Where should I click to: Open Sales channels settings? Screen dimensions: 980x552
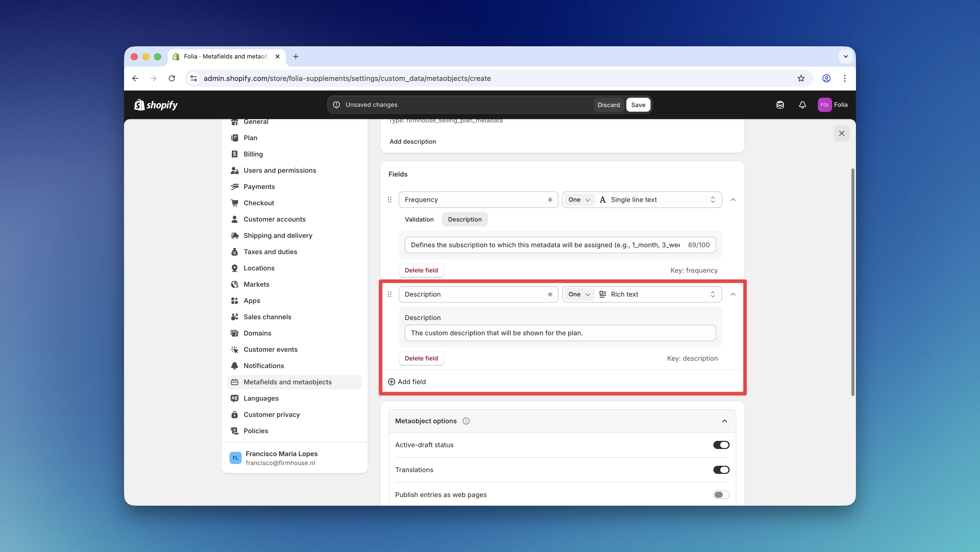coord(294,317)
